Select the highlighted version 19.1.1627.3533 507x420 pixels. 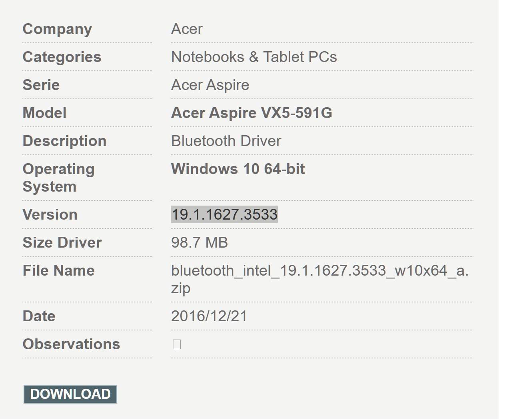pos(224,214)
